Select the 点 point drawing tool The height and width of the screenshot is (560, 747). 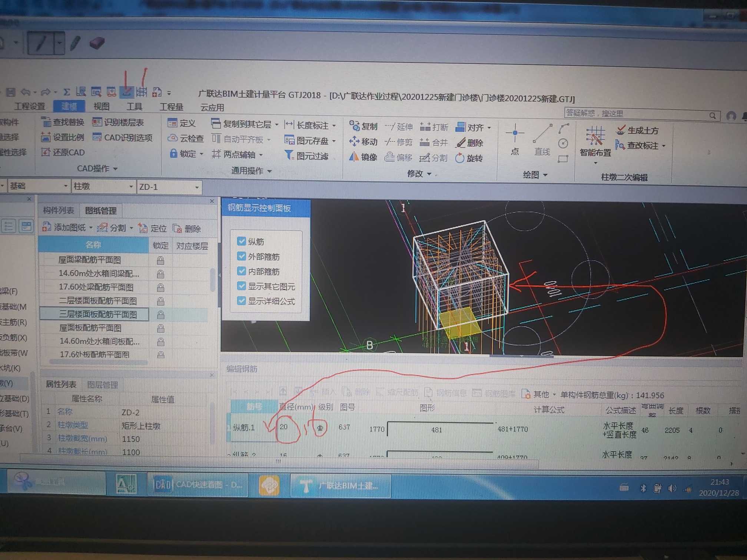[x=515, y=140]
